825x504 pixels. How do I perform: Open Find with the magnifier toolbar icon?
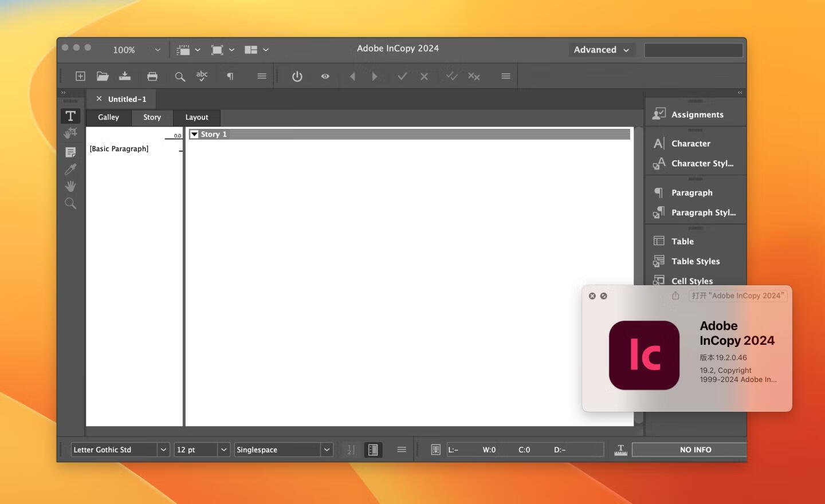[x=180, y=76]
